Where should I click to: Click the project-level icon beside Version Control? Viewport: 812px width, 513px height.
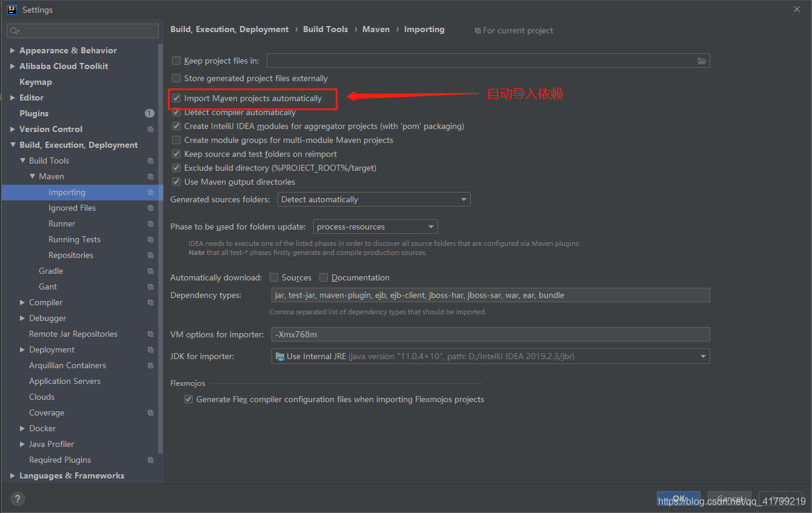150,129
